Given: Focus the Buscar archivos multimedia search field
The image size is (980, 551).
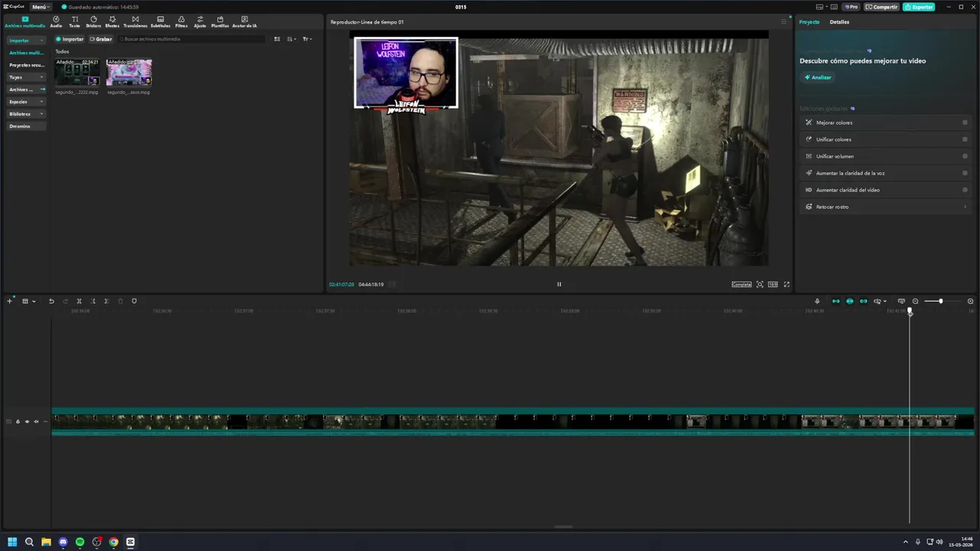Looking at the screenshot, I should coord(191,39).
